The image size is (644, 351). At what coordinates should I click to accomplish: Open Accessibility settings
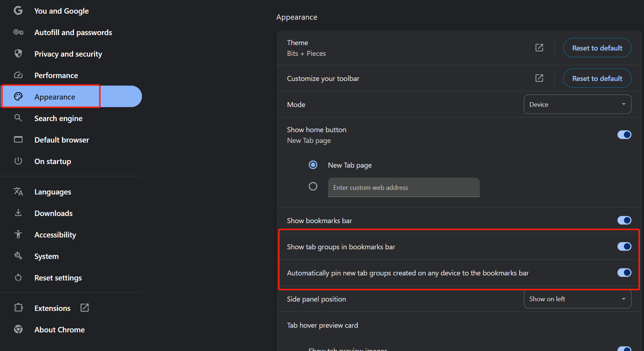[x=55, y=235]
